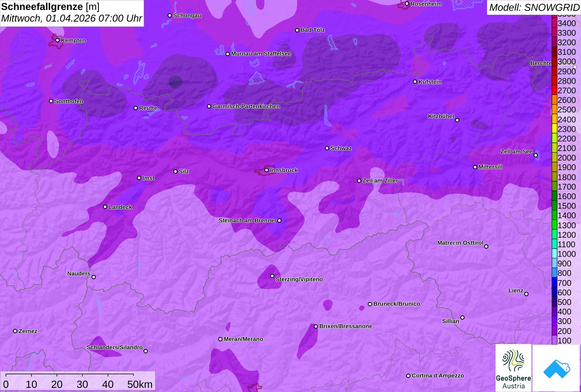Select the Lienz city marker
581x392 pixels.
[526, 294]
